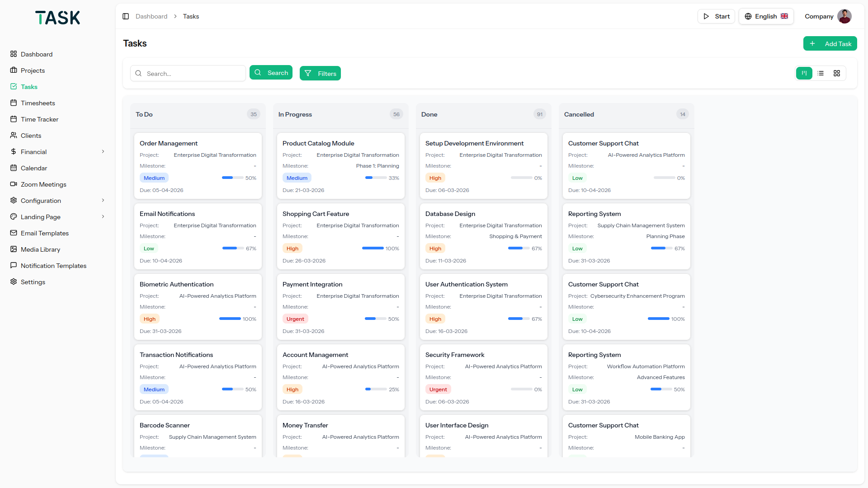Click Shopping Cart Feature progress bar
Image resolution: width=868 pixels, height=488 pixels.
tap(373, 248)
